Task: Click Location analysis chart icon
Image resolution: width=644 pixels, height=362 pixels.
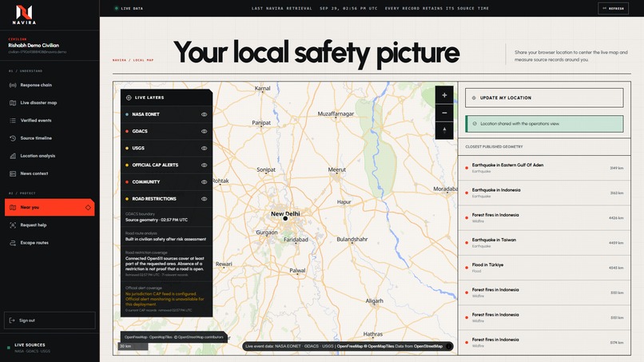Action: click(x=13, y=156)
